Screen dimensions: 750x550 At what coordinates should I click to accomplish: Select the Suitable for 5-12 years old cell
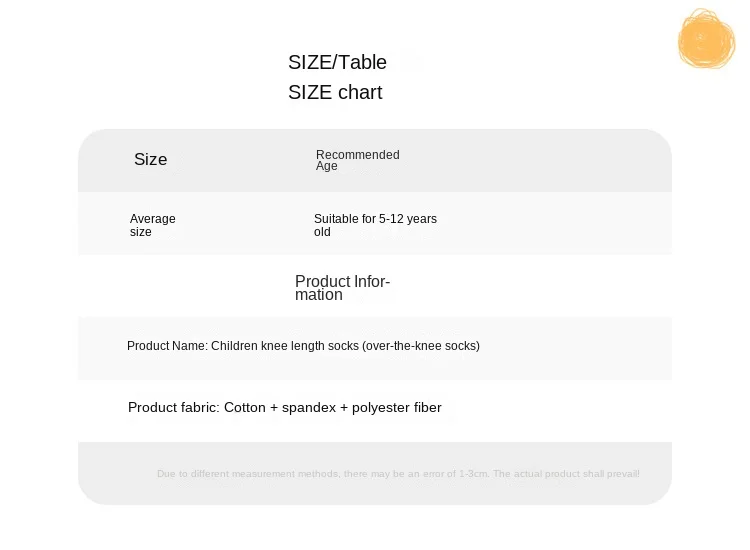pyautogui.click(x=375, y=225)
